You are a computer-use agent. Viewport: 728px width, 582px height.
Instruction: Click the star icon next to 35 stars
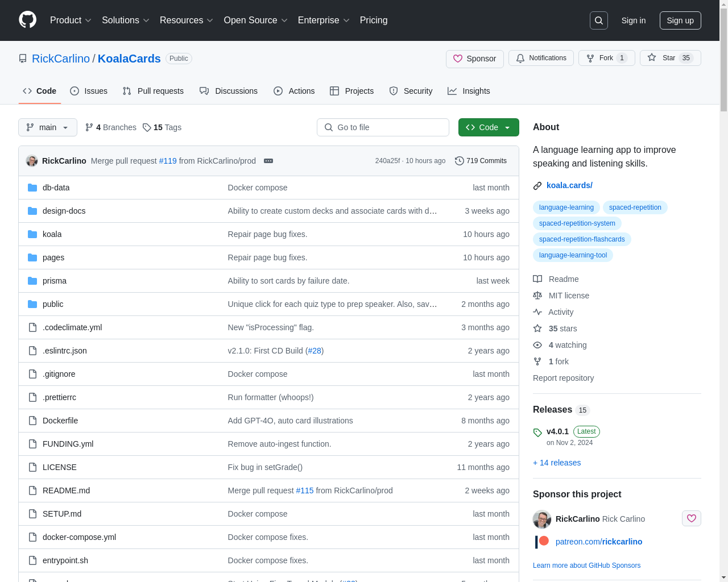(x=537, y=329)
